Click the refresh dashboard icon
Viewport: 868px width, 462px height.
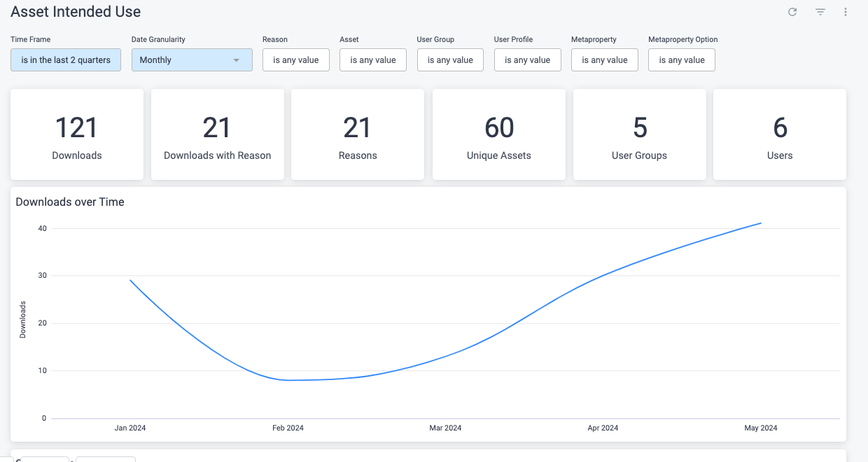[x=792, y=12]
